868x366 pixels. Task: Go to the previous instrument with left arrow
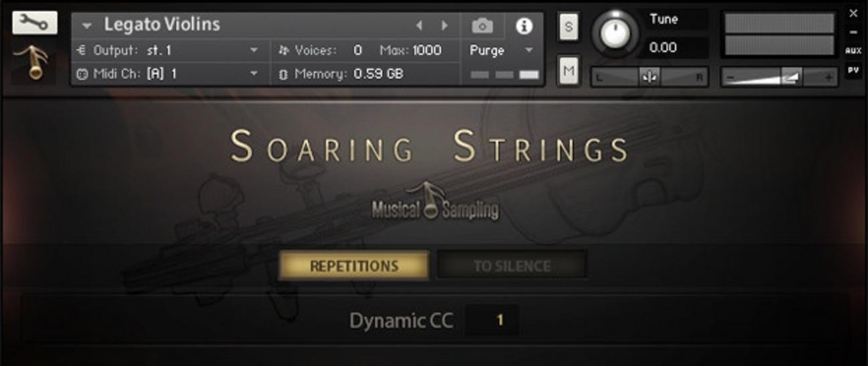coord(420,25)
